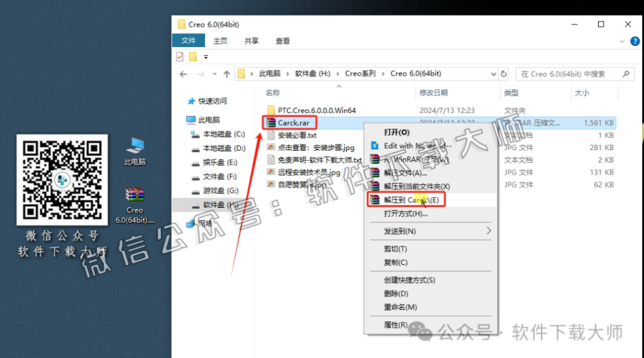Click Creo系列 in the address bar
This screenshot has width=644, height=358.
click(x=360, y=74)
